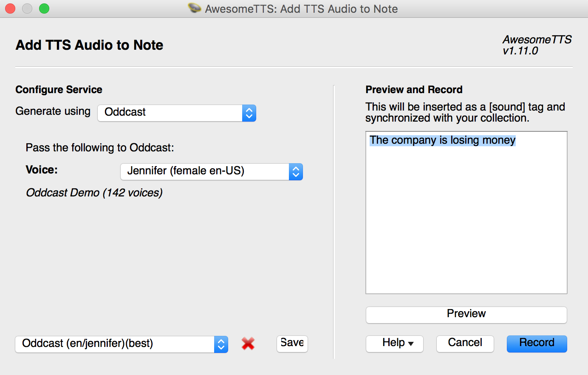Save the current preset
588x375 pixels.
292,343
